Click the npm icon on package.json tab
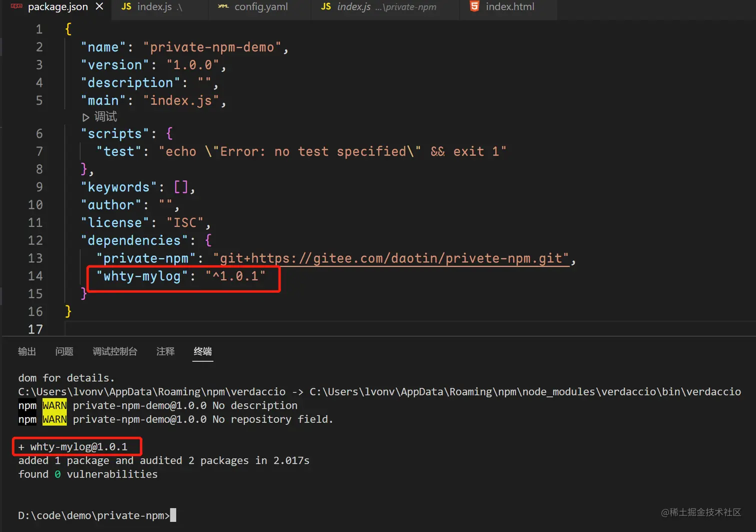This screenshot has height=532, width=756. 16,6
